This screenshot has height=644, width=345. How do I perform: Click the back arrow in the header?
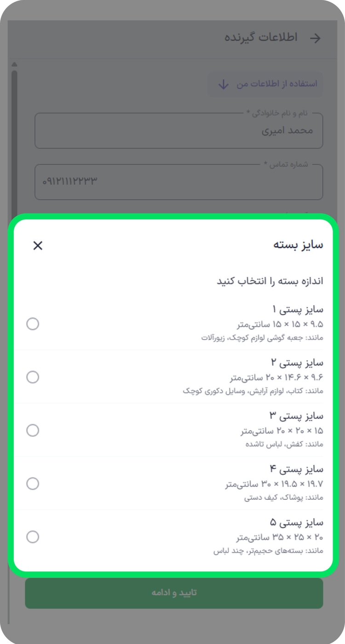(x=315, y=38)
